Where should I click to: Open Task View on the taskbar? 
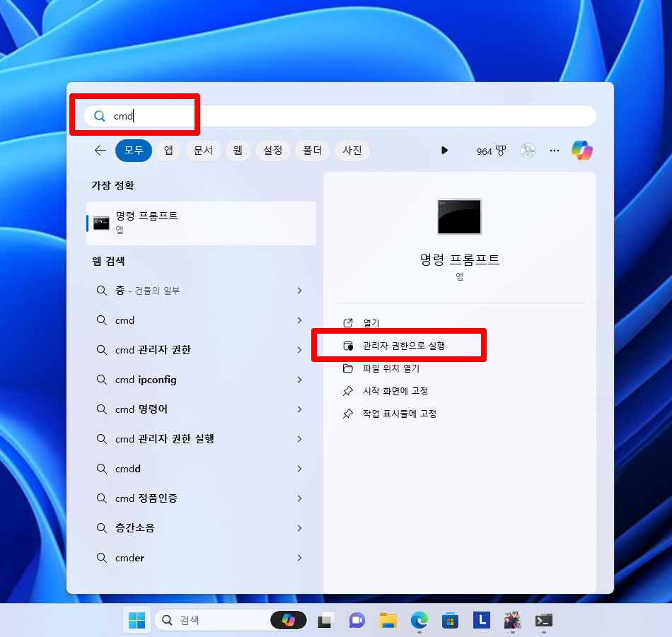325,620
